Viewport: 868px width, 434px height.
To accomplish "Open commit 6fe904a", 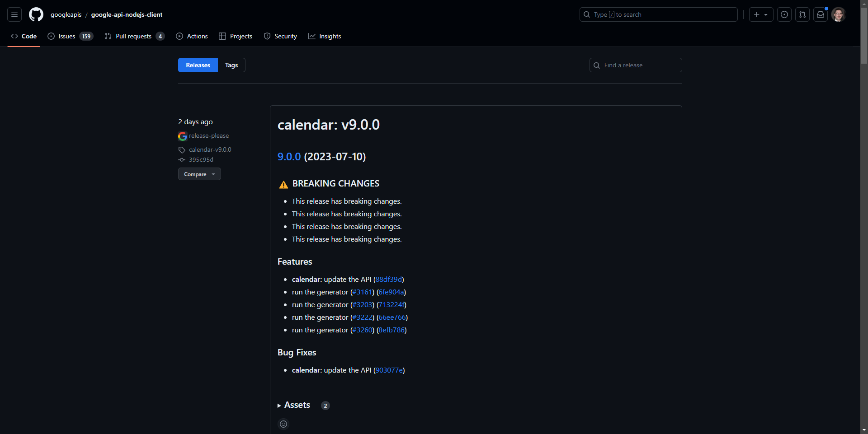I will coord(392,292).
